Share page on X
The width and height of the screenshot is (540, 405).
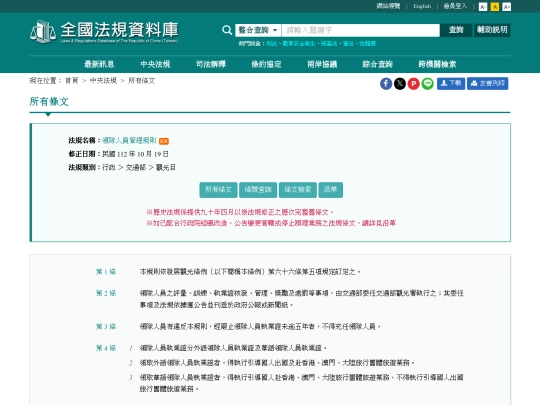[x=400, y=84]
